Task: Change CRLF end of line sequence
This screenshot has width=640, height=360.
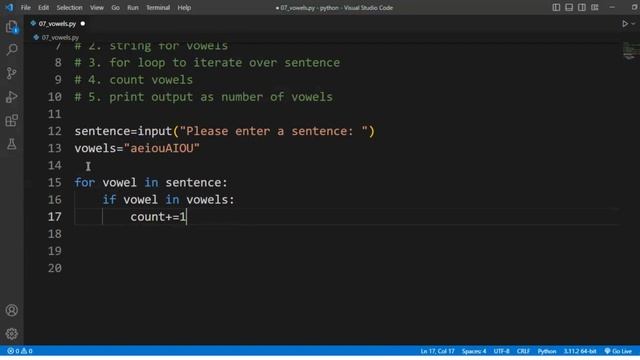Action: coord(523,351)
